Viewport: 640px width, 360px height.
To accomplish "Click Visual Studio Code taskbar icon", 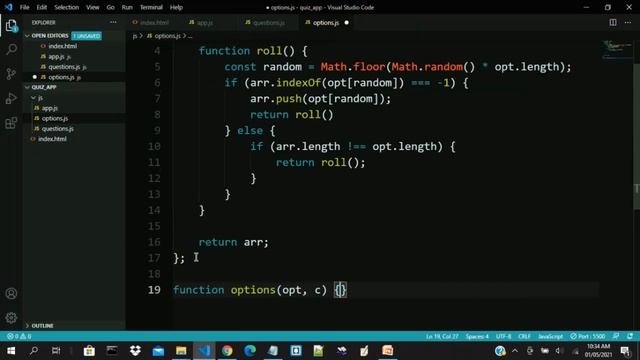I will tap(204, 351).
